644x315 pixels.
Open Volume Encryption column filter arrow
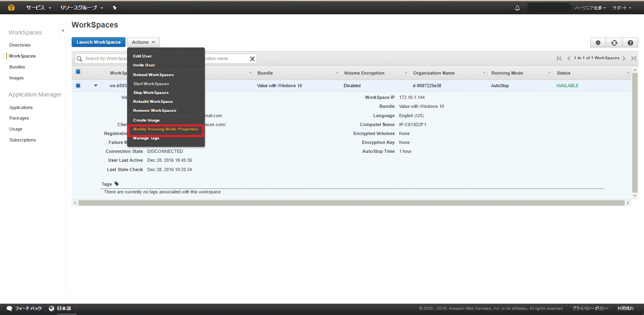(x=406, y=73)
